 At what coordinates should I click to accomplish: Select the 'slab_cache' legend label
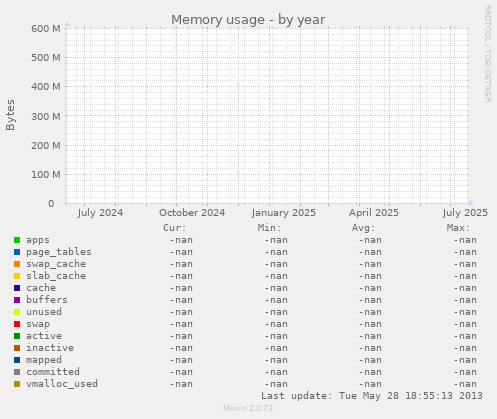[x=56, y=276]
